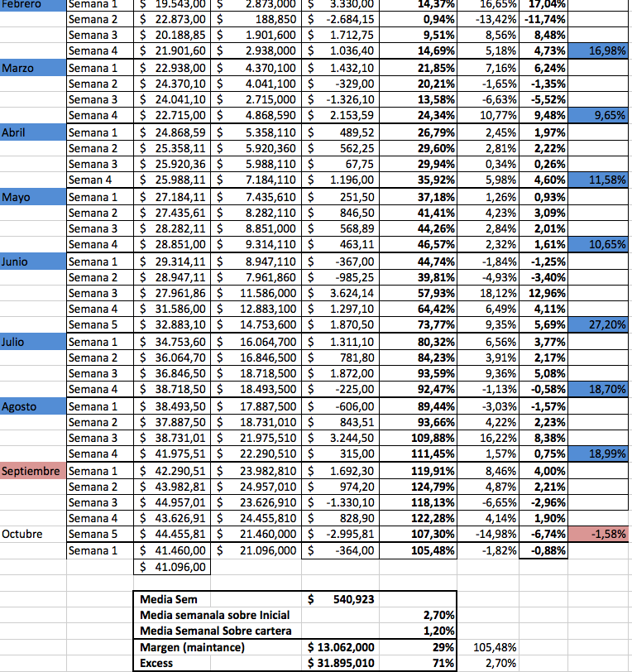
Task: Click the Media Sem label
Action: pyautogui.click(x=169, y=599)
